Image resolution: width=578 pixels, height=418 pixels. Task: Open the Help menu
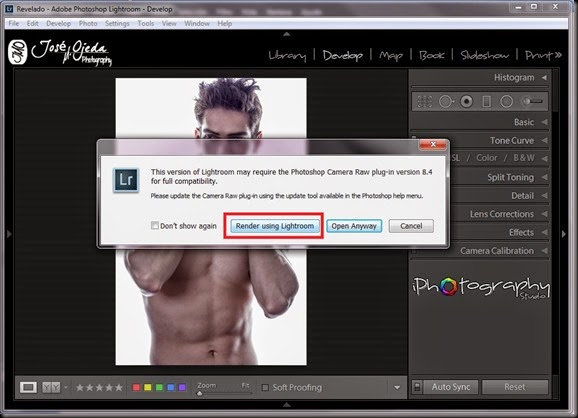[x=224, y=23]
